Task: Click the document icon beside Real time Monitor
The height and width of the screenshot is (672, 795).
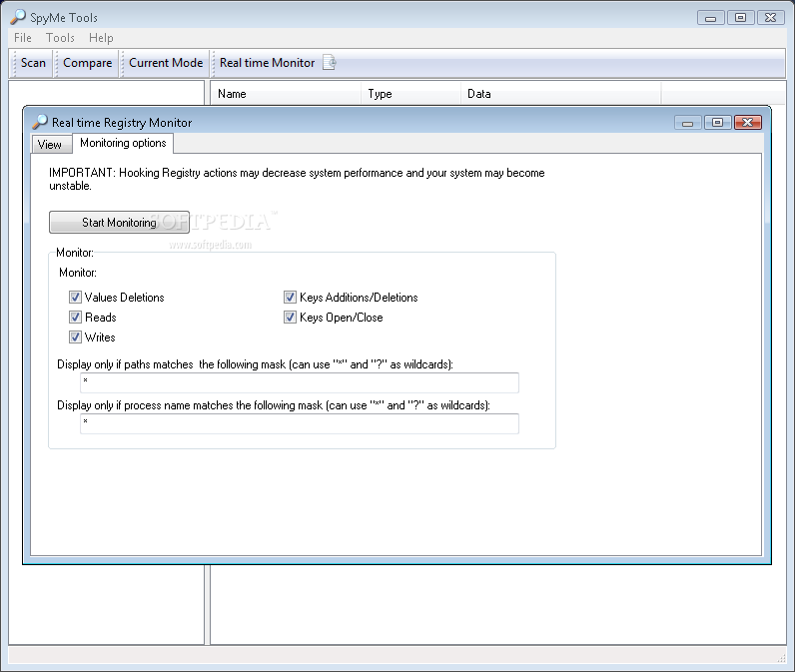Action: (329, 62)
